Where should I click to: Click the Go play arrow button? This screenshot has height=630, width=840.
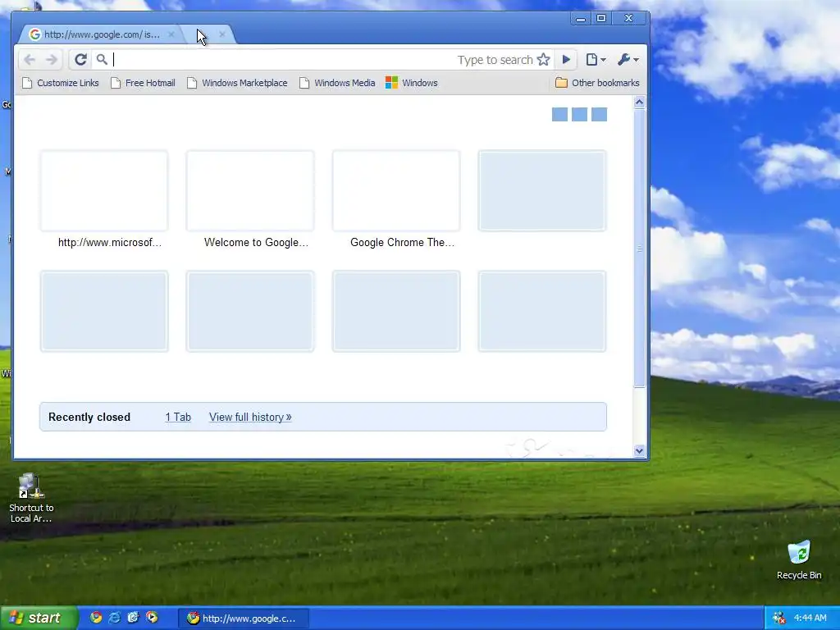click(x=566, y=59)
